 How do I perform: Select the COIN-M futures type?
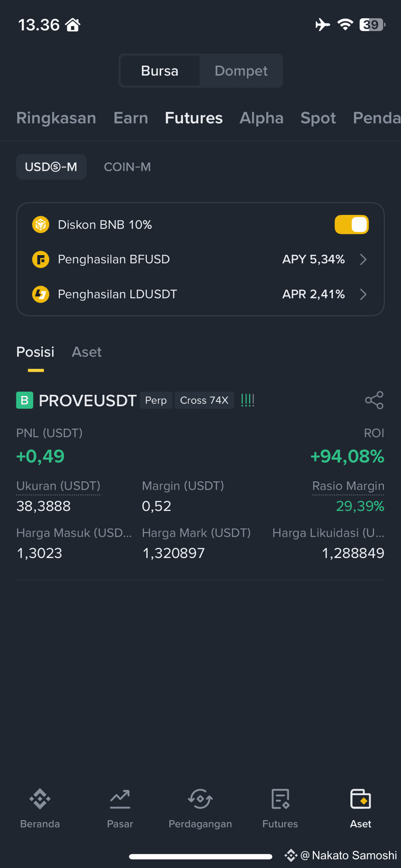click(127, 167)
